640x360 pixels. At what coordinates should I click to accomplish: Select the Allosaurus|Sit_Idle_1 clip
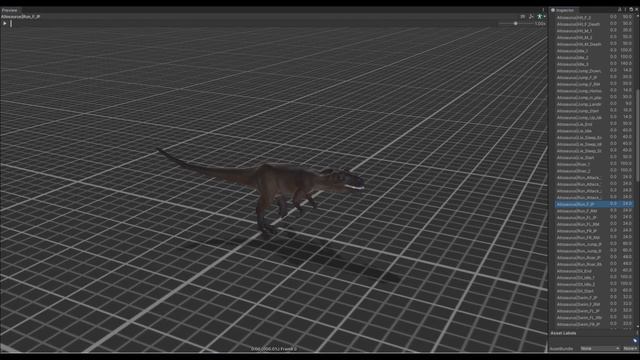(594, 278)
